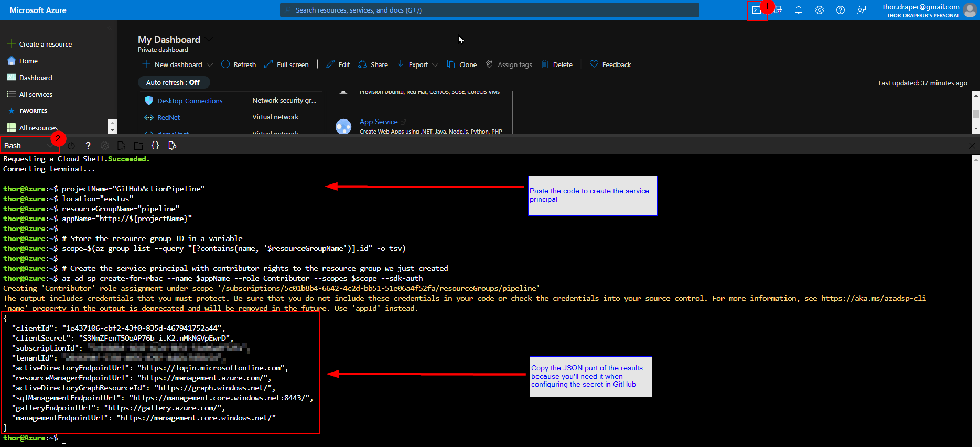Click the Web preview icon

(x=172, y=146)
